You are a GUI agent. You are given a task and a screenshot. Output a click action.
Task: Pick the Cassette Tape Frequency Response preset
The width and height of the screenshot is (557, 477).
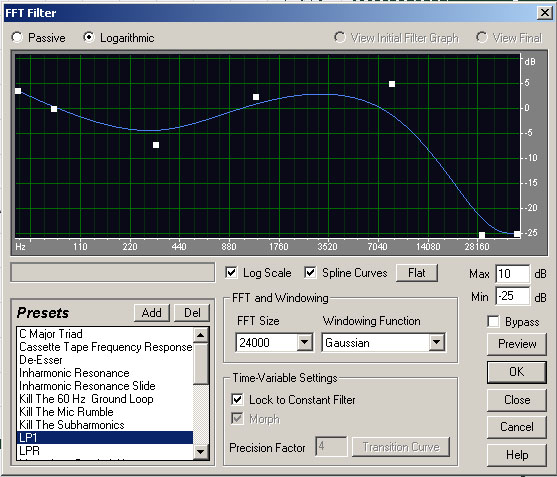point(105,347)
